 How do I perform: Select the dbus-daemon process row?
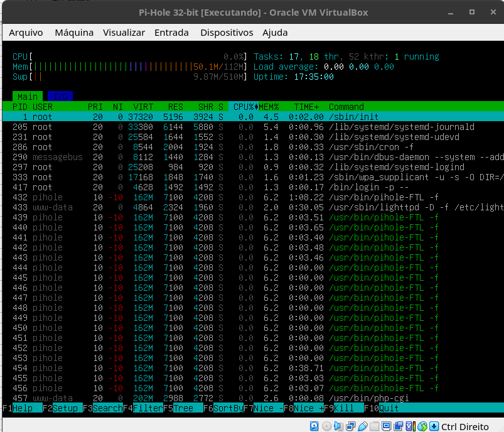[254, 157]
